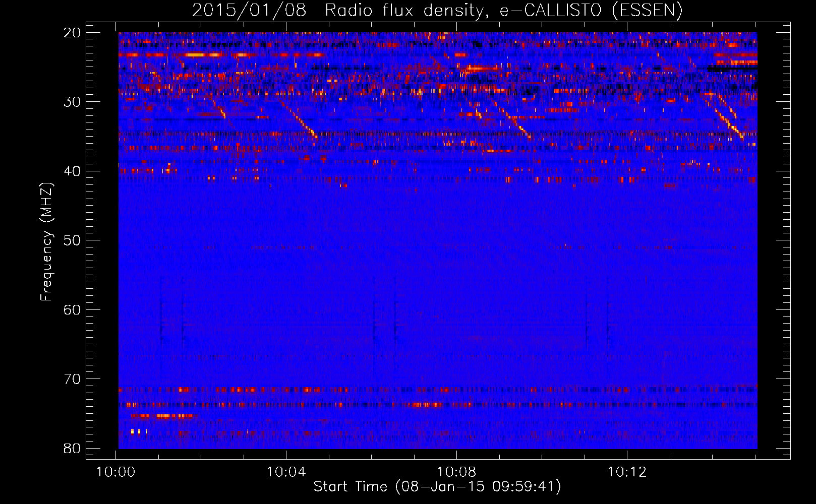
Task: Select the Frequency (MHZ) axis label
Action: (x=46, y=241)
